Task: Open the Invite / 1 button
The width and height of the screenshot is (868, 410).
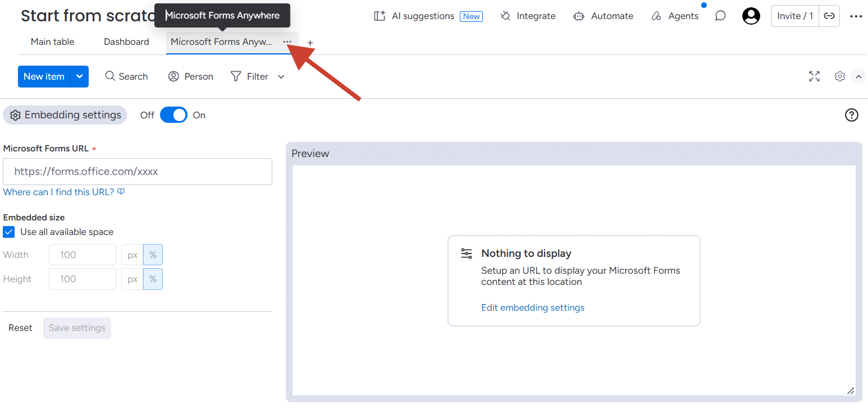Action: [x=795, y=16]
